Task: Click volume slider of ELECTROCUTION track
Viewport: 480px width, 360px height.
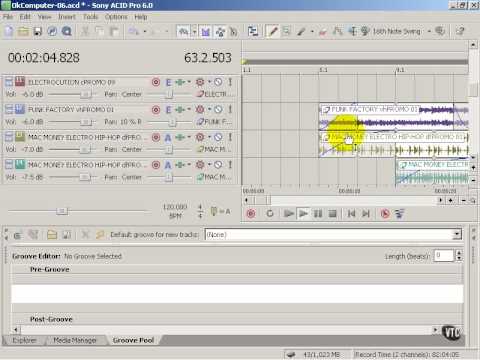Action: click(x=85, y=94)
